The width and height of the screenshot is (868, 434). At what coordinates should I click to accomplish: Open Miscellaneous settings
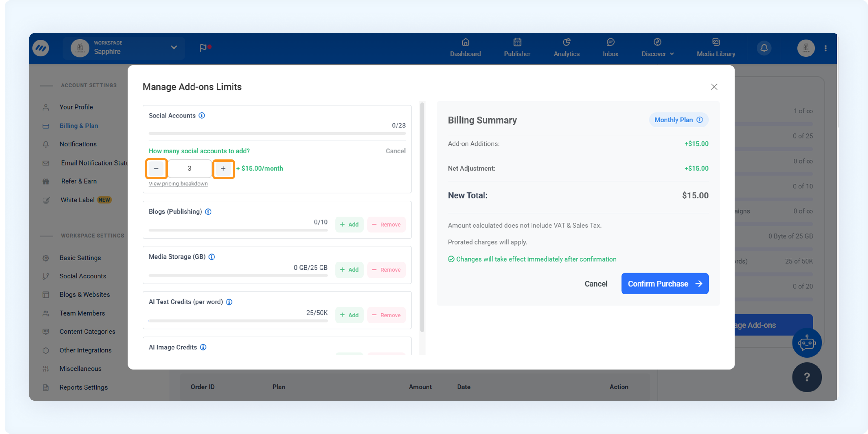[x=80, y=369]
